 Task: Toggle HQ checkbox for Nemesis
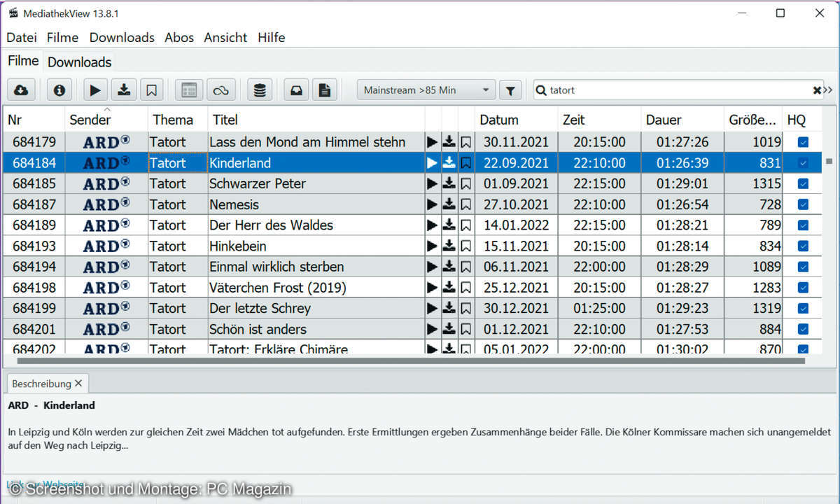[803, 204]
